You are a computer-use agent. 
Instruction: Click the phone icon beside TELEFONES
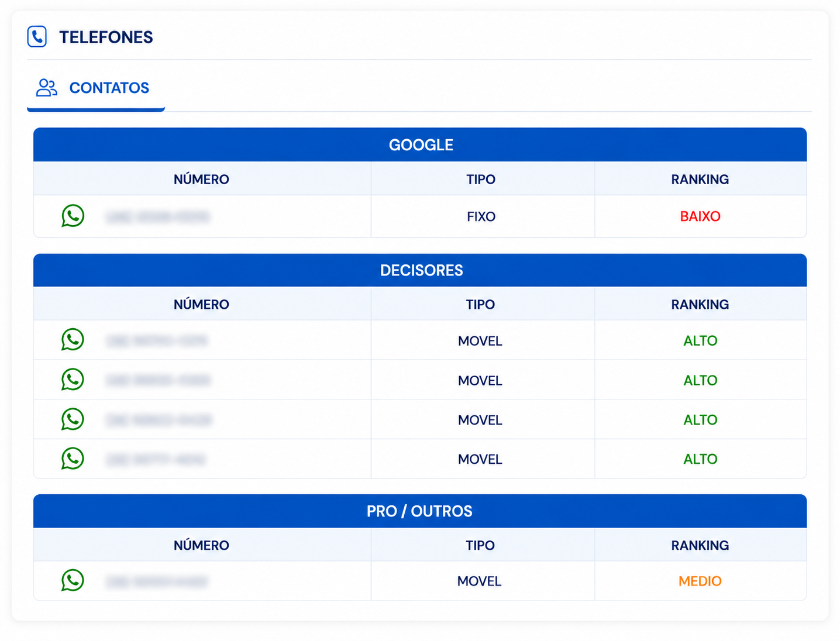pos(37,36)
